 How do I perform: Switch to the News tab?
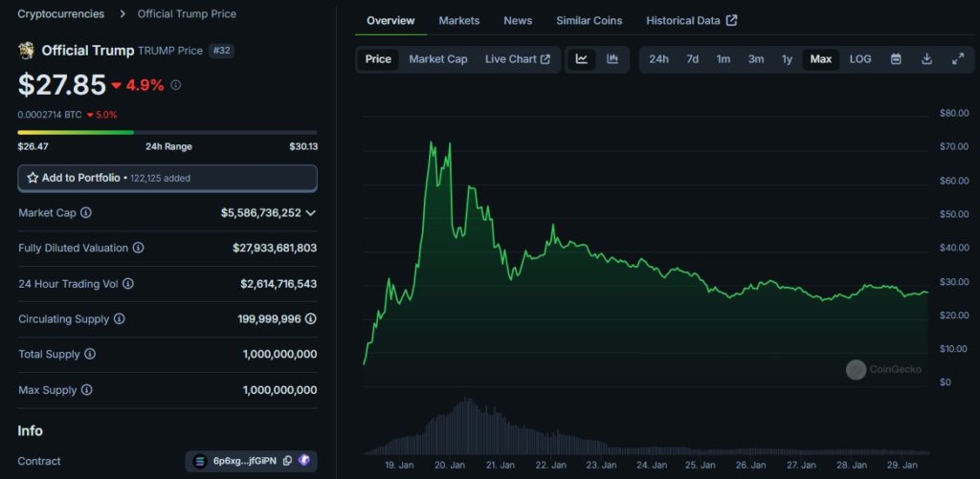tap(518, 21)
